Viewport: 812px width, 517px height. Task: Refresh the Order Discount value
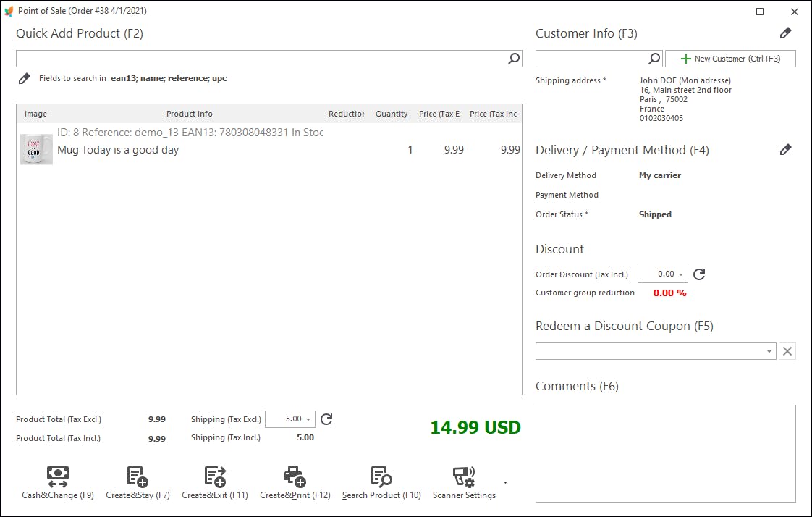coord(699,274)
